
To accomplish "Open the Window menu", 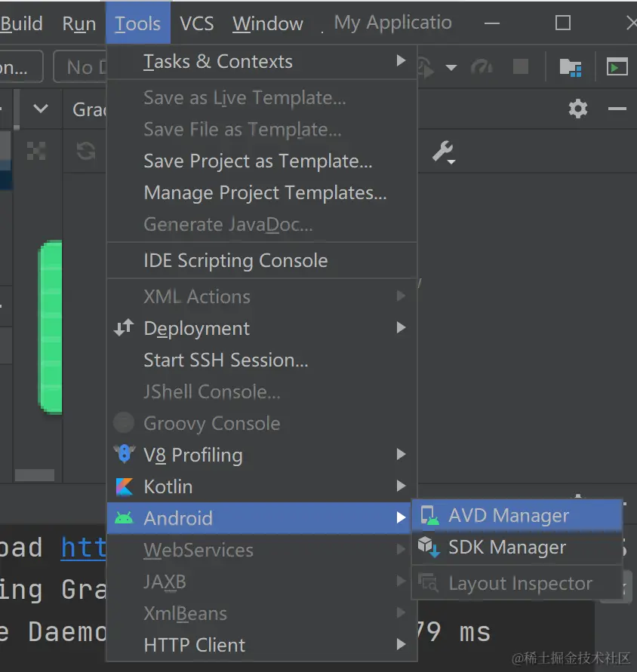I will 268,23.
